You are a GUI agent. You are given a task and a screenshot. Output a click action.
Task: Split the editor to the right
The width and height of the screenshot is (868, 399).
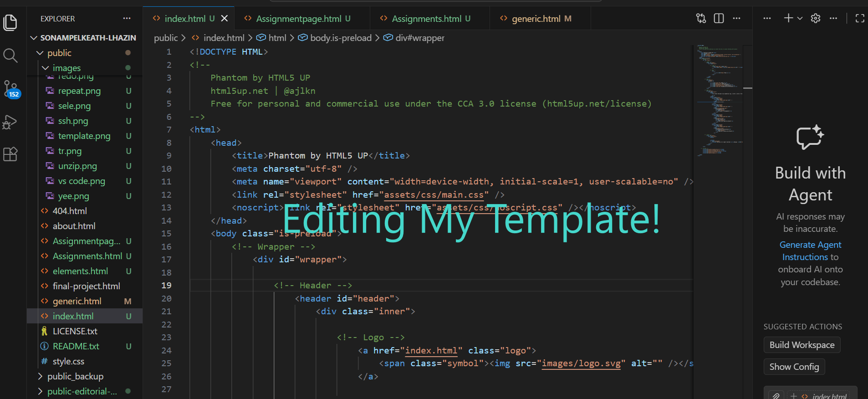click(719, 19)
